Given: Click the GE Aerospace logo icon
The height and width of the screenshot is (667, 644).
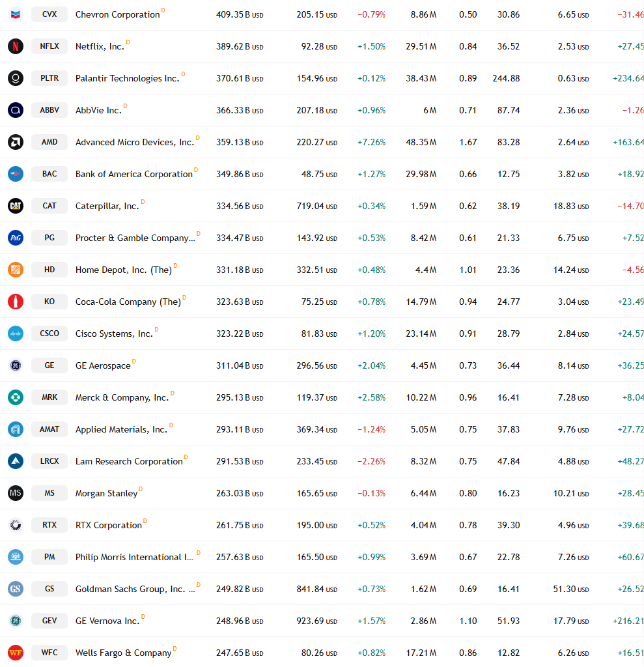Looking at the screenshot, I should pos(16,365).
